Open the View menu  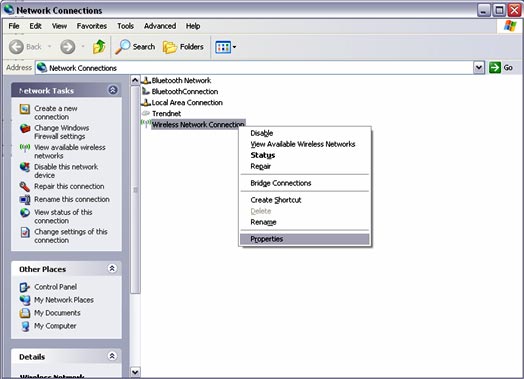click(59, 26)
